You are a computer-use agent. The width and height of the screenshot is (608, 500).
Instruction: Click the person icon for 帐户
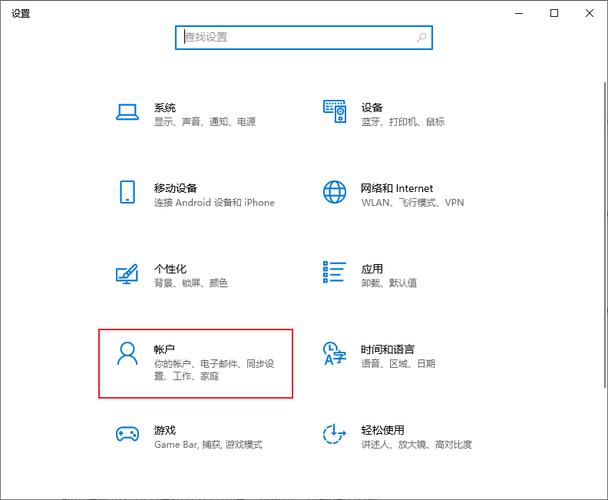point(127,354)
